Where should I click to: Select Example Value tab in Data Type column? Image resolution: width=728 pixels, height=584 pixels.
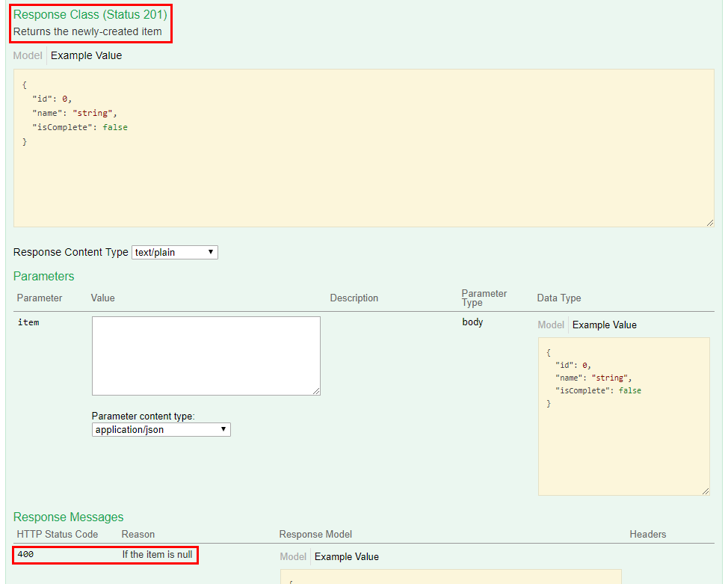(604, 325)
